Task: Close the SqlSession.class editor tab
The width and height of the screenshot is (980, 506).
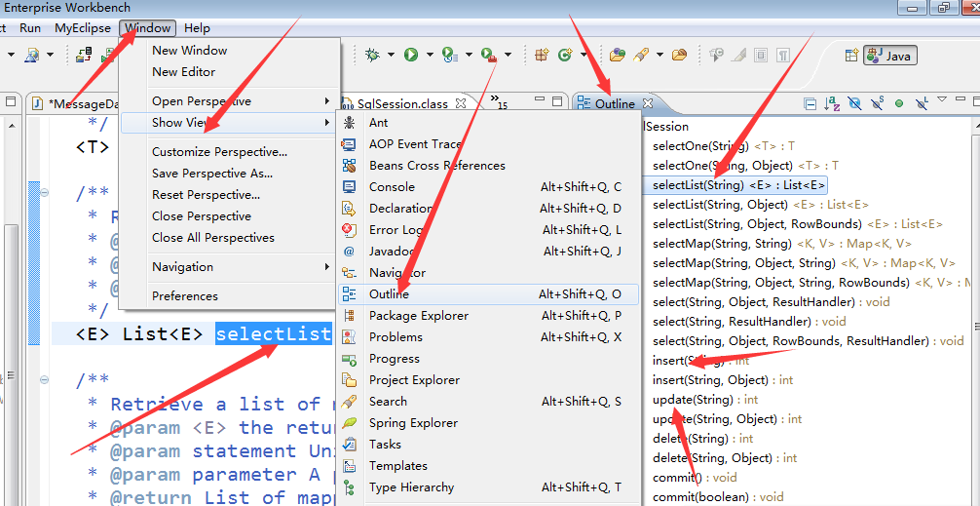Action: [x=461, y=102]
